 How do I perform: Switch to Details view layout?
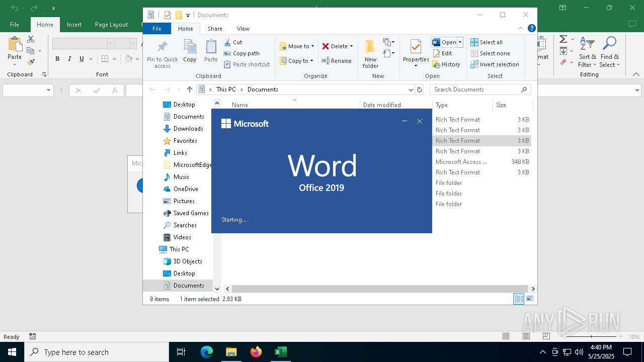pyautogui.click(x=519, y=299)
